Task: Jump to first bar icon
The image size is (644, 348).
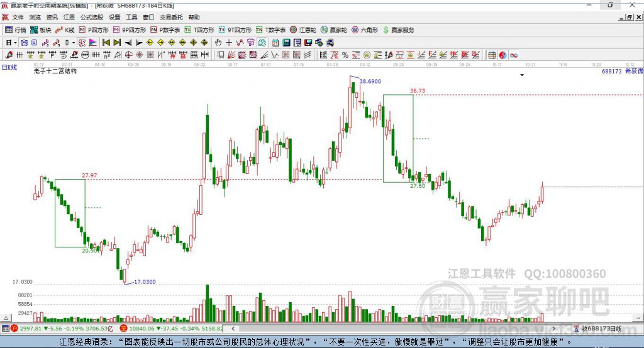Action: tap(106, 43)
